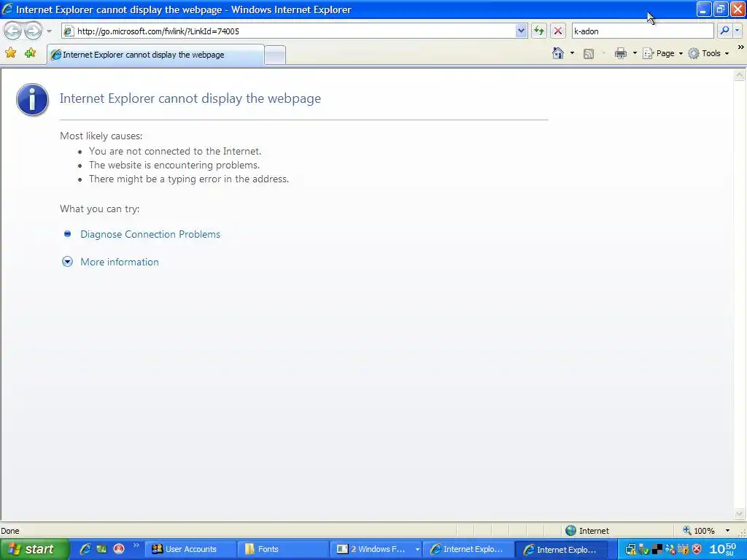
Task: Open a new blank tab
Action: coord(275,55)
